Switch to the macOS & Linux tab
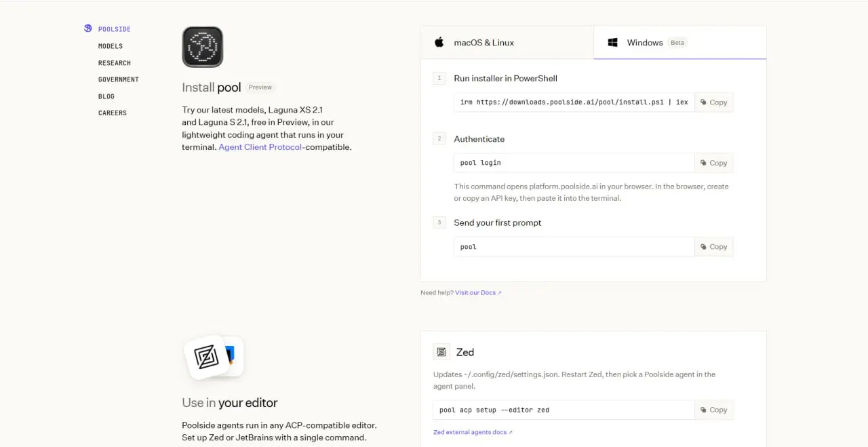 click(507, 43)
